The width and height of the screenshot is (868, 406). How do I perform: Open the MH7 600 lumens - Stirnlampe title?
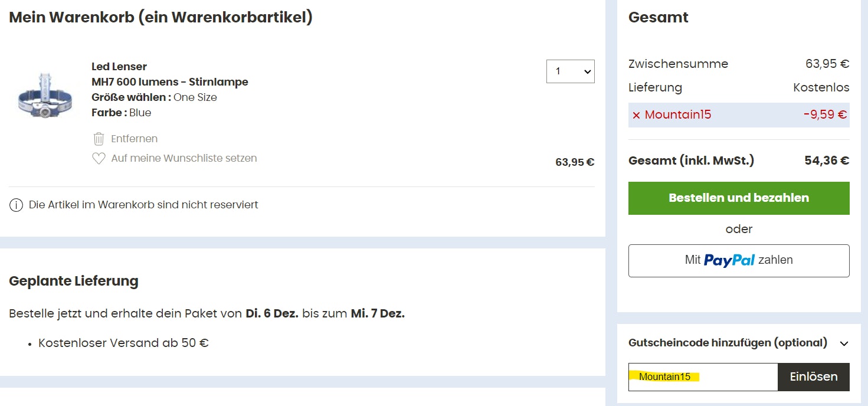[170, 82]
